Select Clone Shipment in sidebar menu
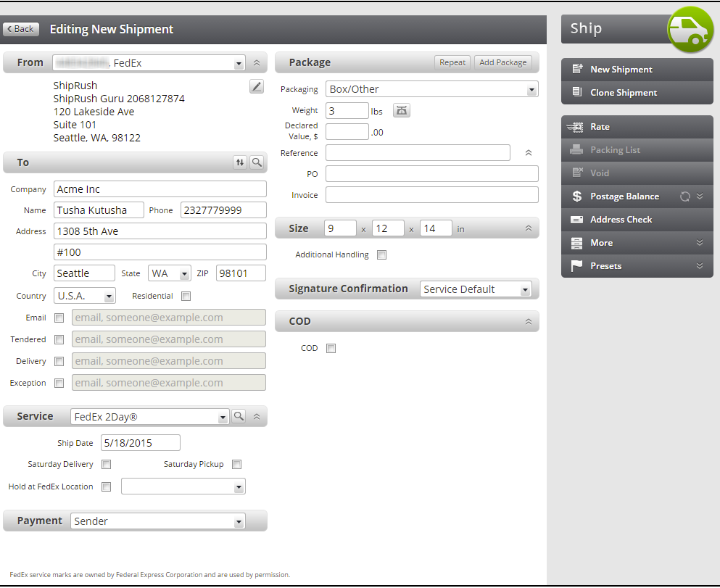This screenshot has width=720, height=588. [x=637, y=93]
